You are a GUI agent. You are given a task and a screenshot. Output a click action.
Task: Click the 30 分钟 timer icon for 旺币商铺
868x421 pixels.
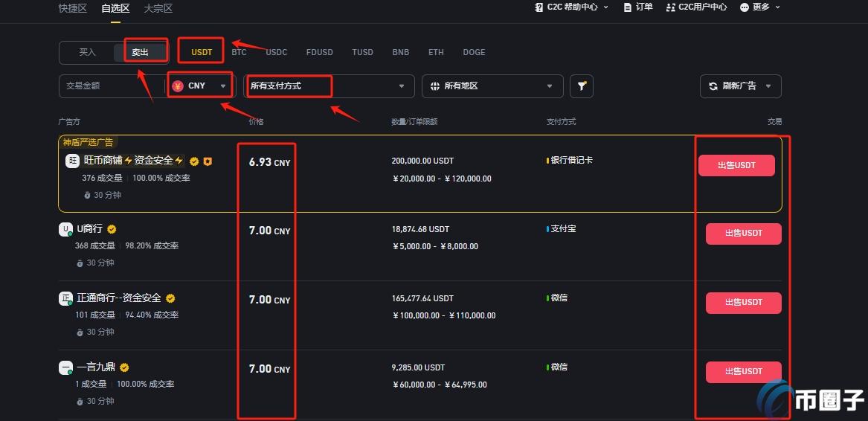[87, 196]
